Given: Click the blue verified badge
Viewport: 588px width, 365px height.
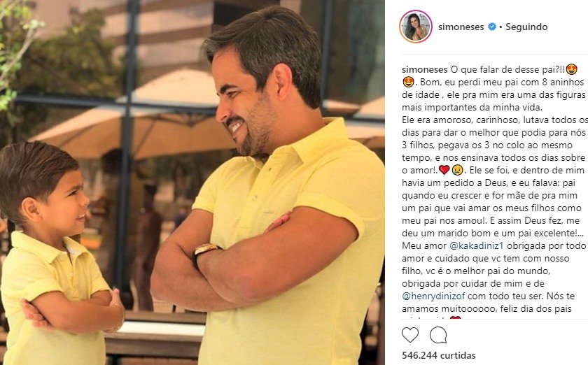Looking at the screenshot, I should click(491, 27).
